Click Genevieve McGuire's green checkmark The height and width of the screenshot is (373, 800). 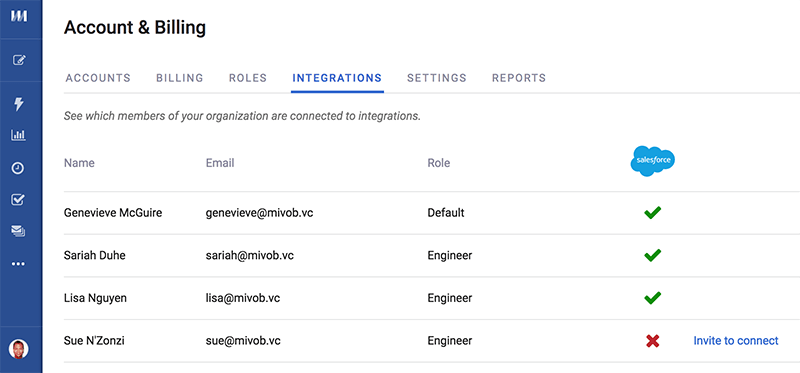coord(653,213)
